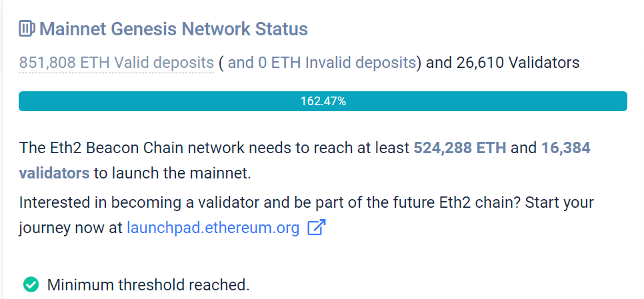
Task: Click the green checkmark circle icon
Action: tap(31, 284)
